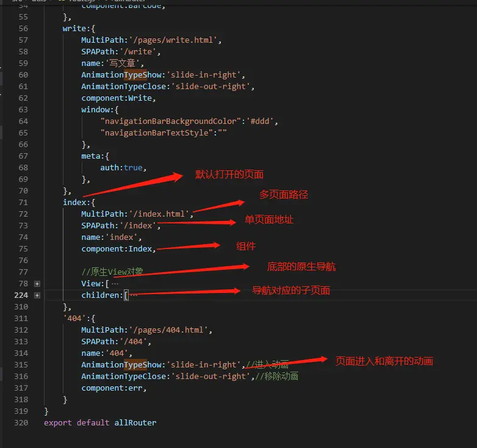Click the collapsed ellipsis after View:[
This screenshot has height=448, width=477.
(115, 284)
